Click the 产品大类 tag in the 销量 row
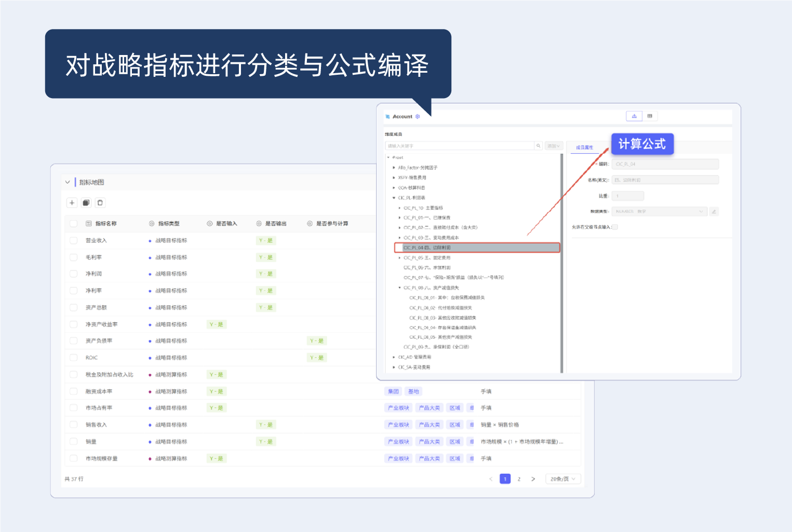The width and height of the screenshot is (792, 532). point(429,442)
